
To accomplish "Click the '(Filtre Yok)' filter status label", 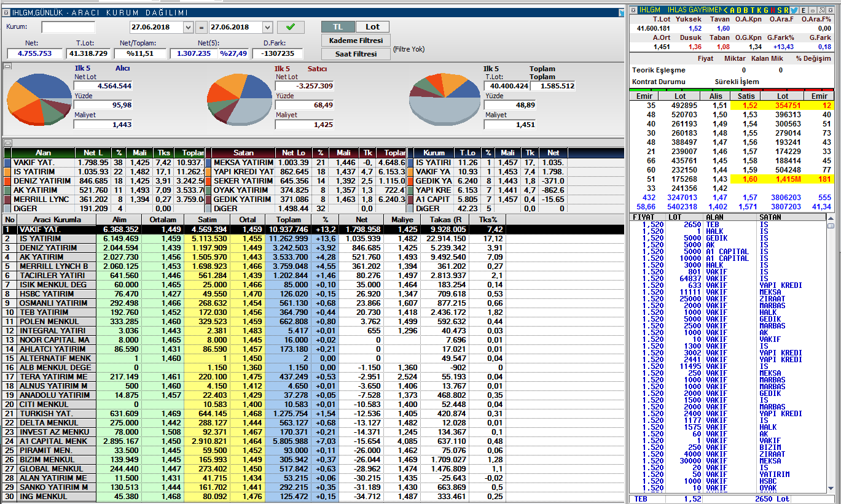I will (x=409, y=49).
